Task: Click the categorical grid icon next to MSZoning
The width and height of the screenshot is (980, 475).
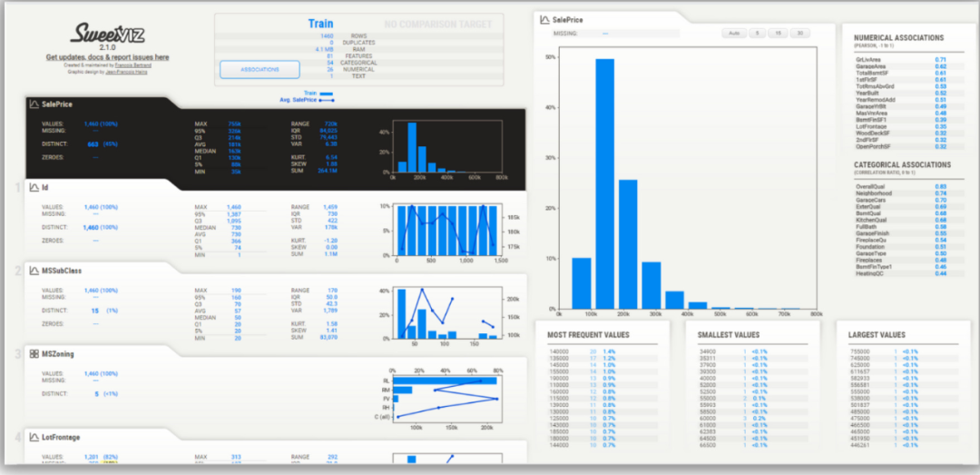Action: point(34,353)
